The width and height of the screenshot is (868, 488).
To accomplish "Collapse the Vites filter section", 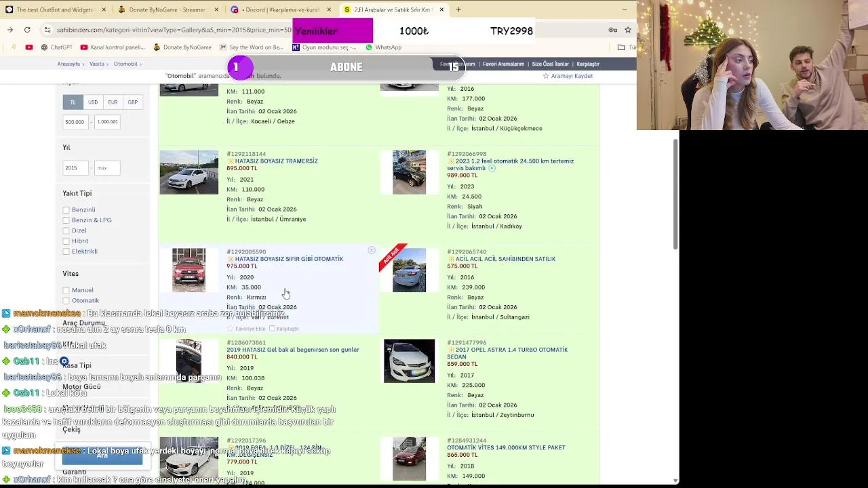I will point(71,274).
